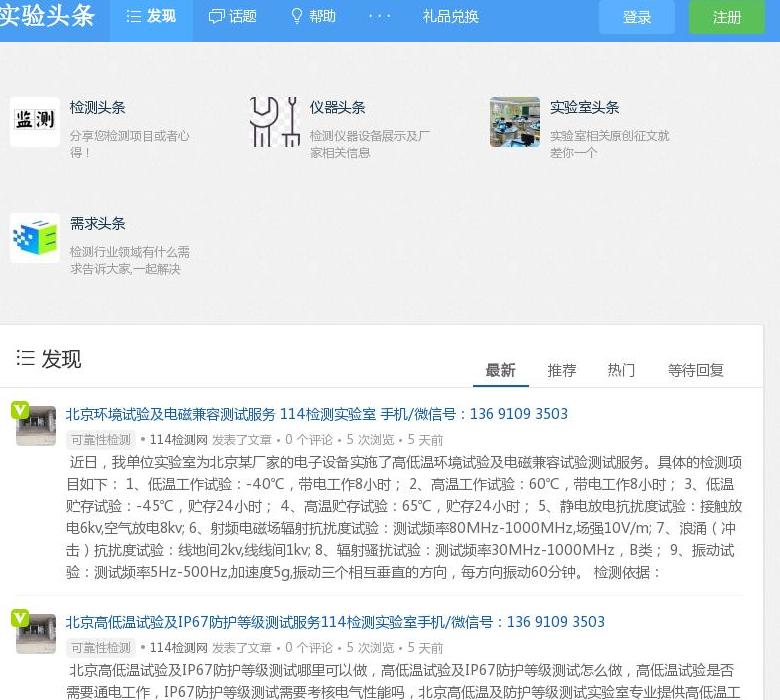
Task: Click the 实验室头条 lab photo thumbnail
Action: (515, 122)
